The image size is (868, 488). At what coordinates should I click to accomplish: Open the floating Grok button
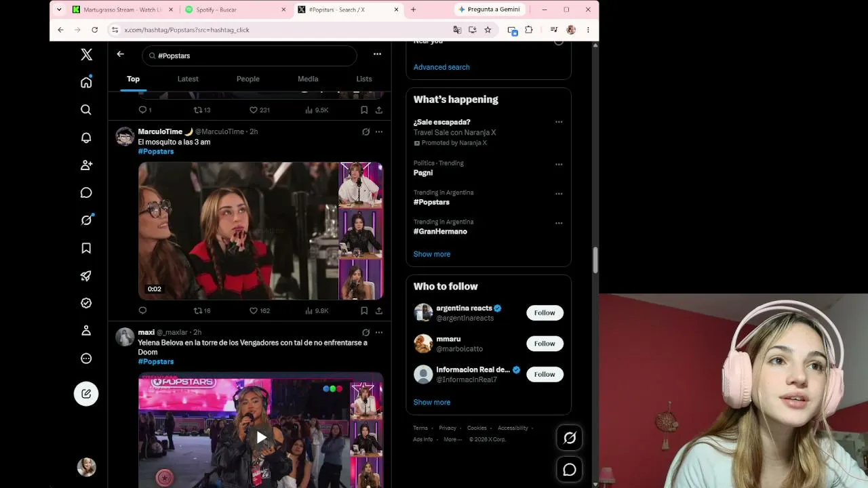pos(570,438)
